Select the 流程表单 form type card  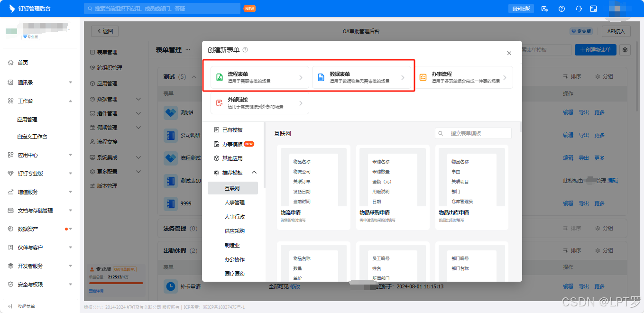click(259, 77)
